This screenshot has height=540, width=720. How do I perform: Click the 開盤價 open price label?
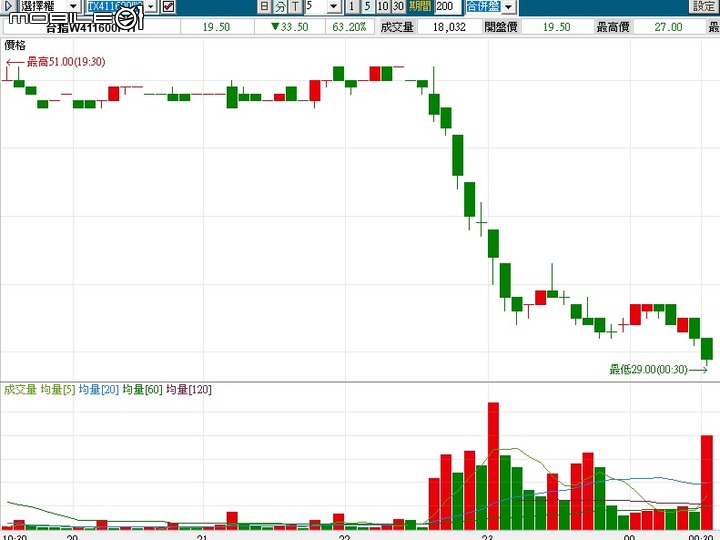501,27
